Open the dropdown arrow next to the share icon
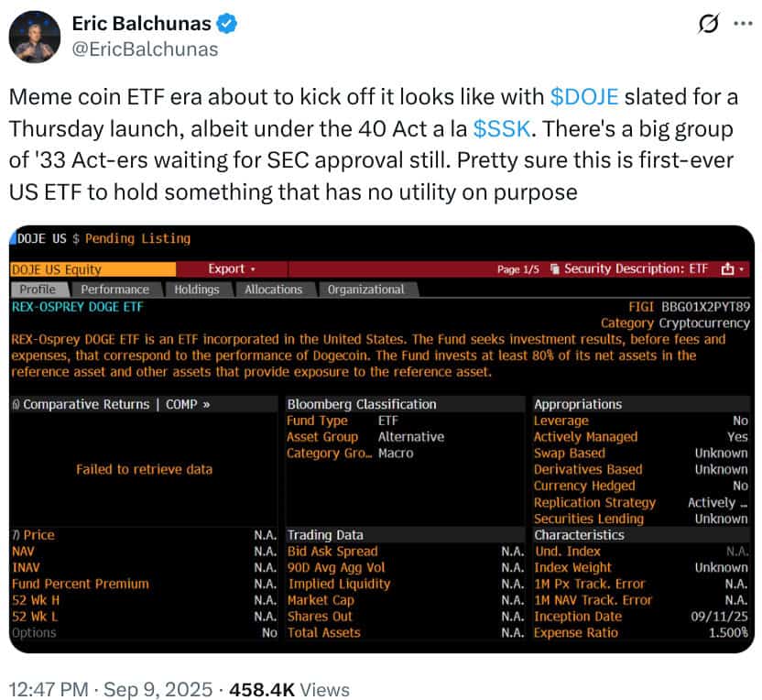This screenshot has width=762, height=700. click(x=742, y=268)
